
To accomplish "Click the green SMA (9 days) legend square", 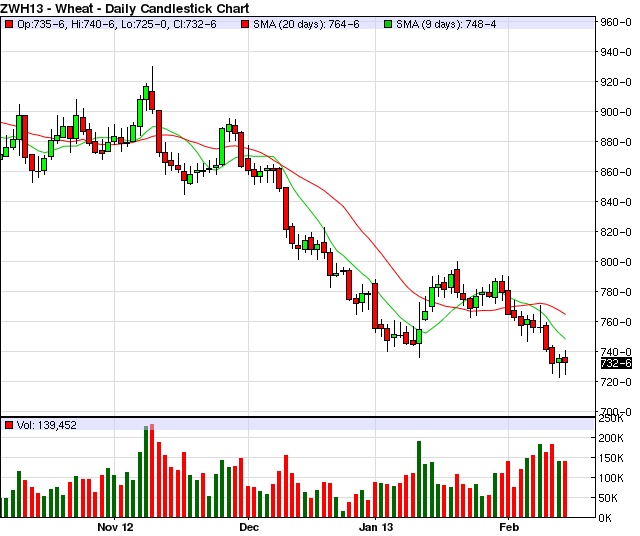I will point(388,24).
